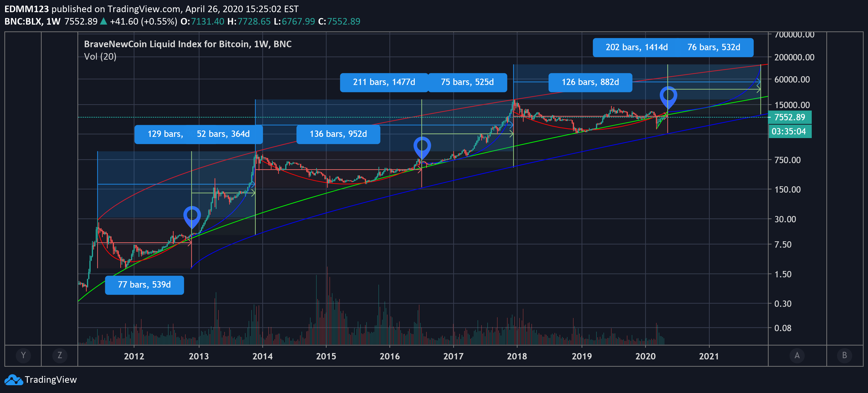Open the TradingView cloud logo
This screenshot has height=393, width=868.
click(x=13, y=380)
